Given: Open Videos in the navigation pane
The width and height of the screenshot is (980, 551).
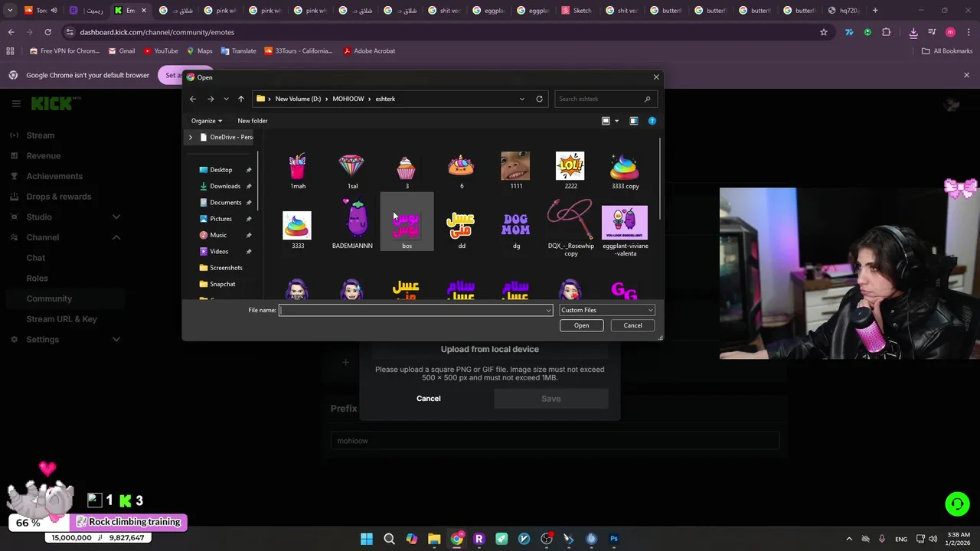Looking at the screenshot, I should coord(219,251).
